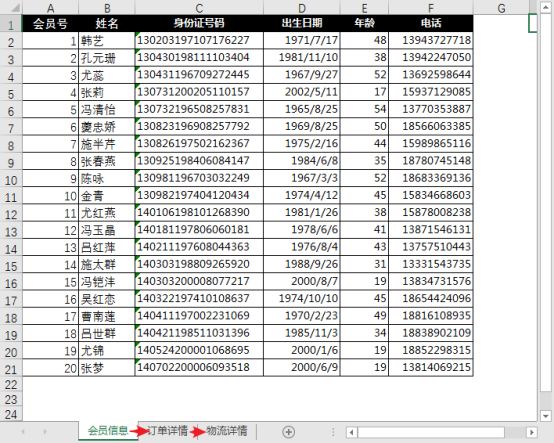Select name cell 张梦
Image resolution: width=554 pixels, height=443 pixels.
pyautogui.click(x=106, y=368)
